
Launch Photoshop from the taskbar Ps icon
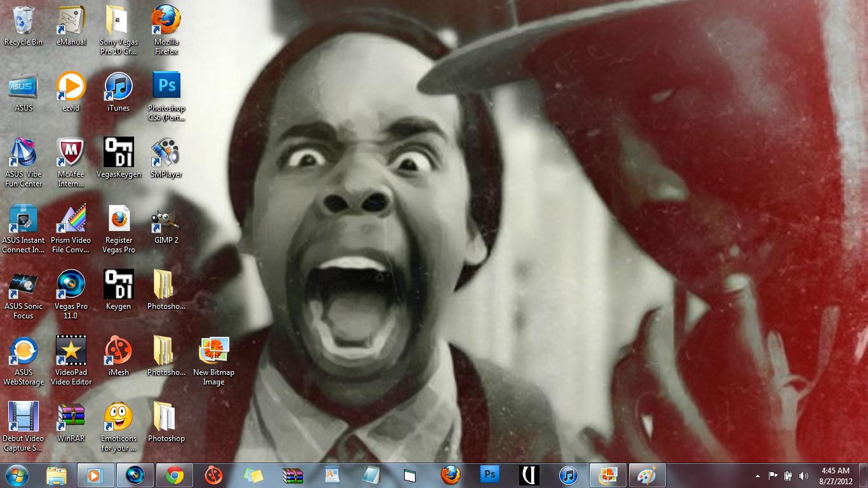490,475
